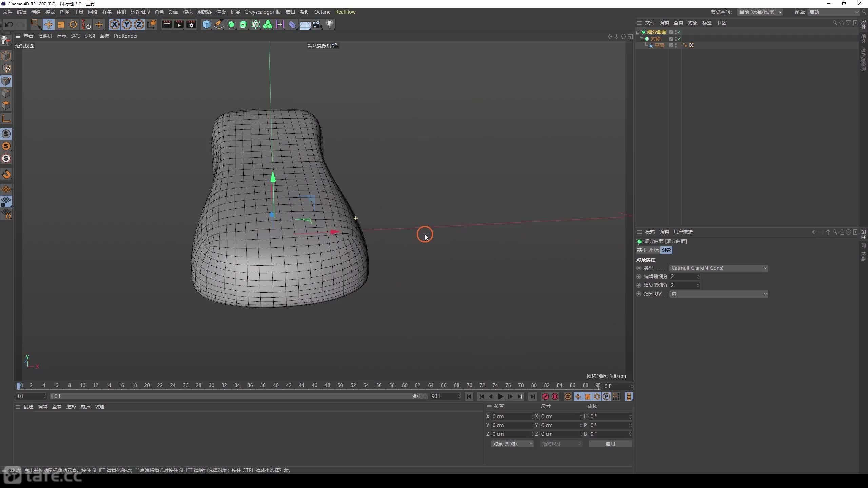Open the 细分 UV dropdown
This screenshot has width=868, height=488.
coord(718,294)
